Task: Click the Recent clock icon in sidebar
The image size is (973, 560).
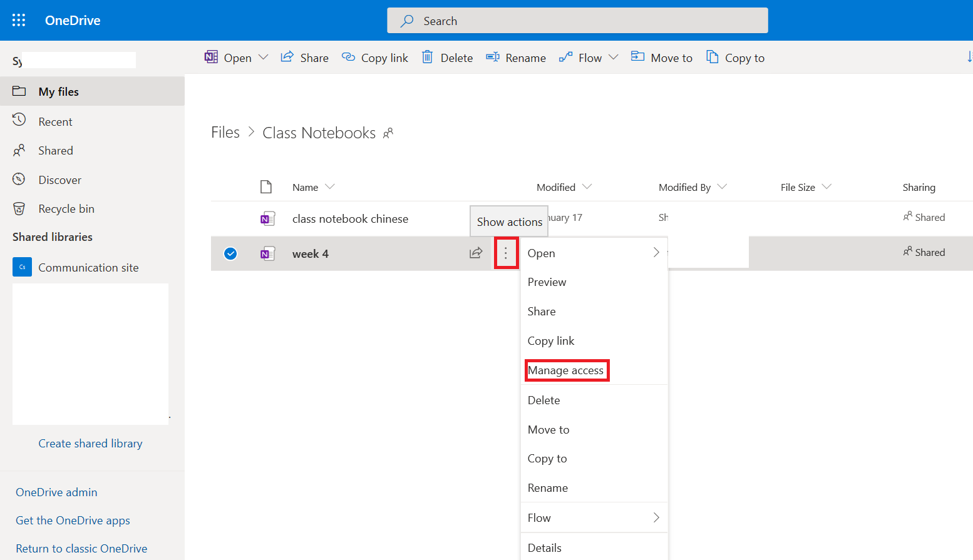Action: point(19,120)
